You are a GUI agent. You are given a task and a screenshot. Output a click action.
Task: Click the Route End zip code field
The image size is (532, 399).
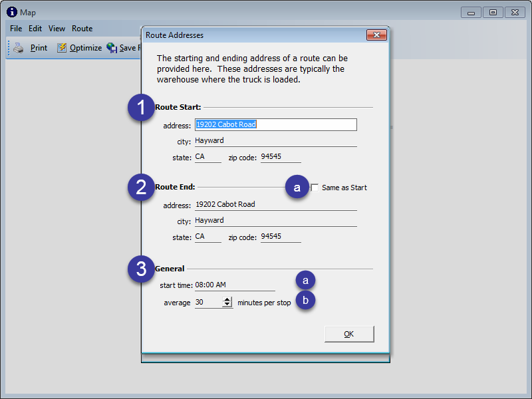[x=281, y=237]
